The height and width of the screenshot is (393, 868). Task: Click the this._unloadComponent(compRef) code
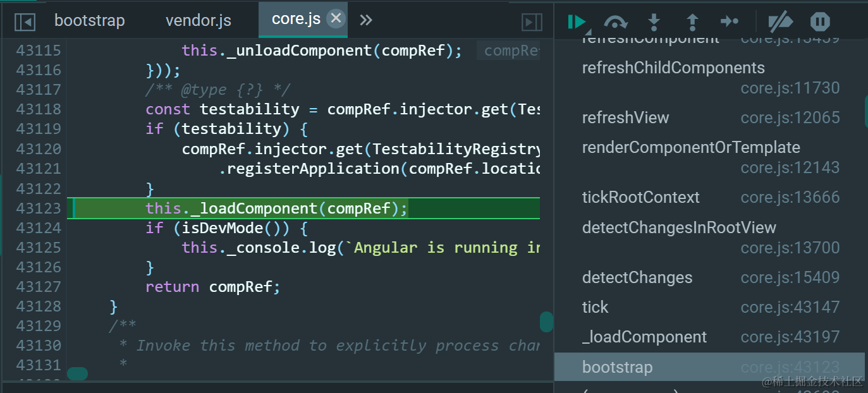pos(322,50)
